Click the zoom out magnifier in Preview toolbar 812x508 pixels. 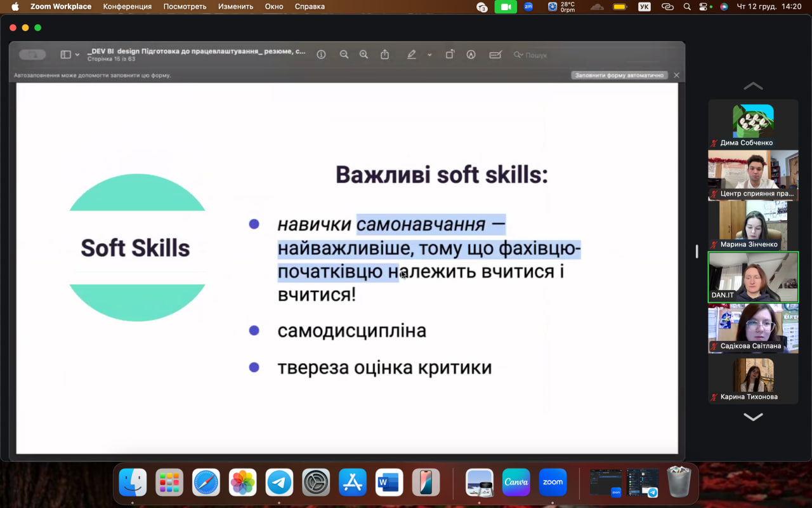click(344, 55)
